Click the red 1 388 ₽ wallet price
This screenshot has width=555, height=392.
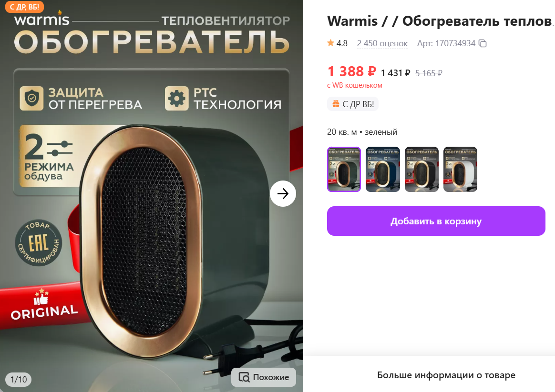coord(351,71)
